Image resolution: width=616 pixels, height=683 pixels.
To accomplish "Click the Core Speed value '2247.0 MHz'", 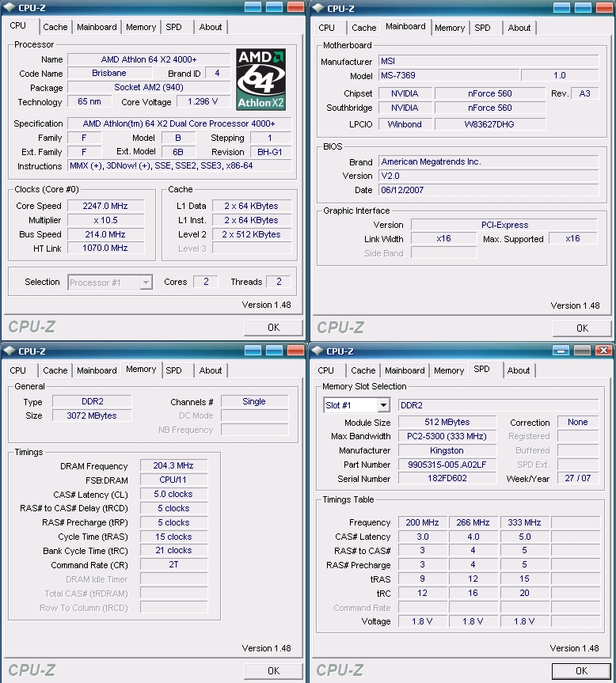I will tap(105, 206).
